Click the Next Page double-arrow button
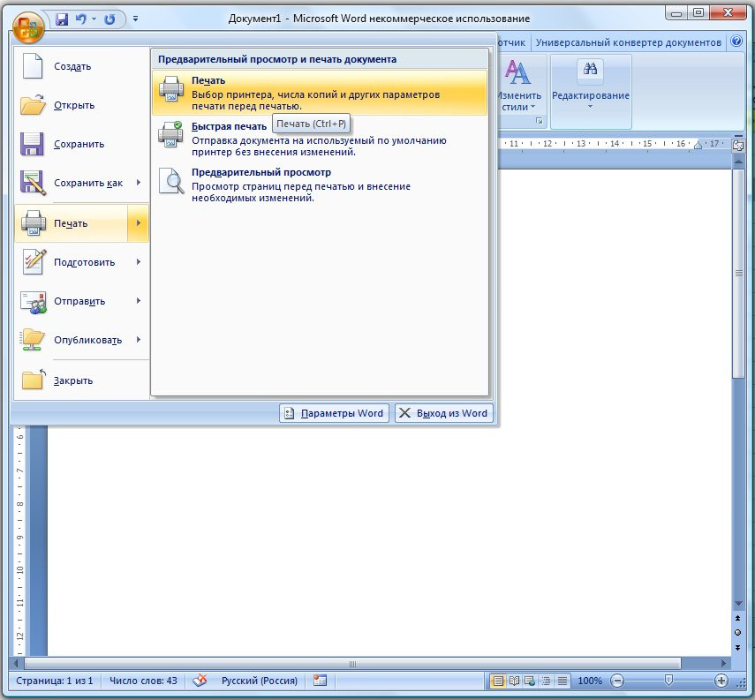This screenshot has height=700, width=755. 737,648
